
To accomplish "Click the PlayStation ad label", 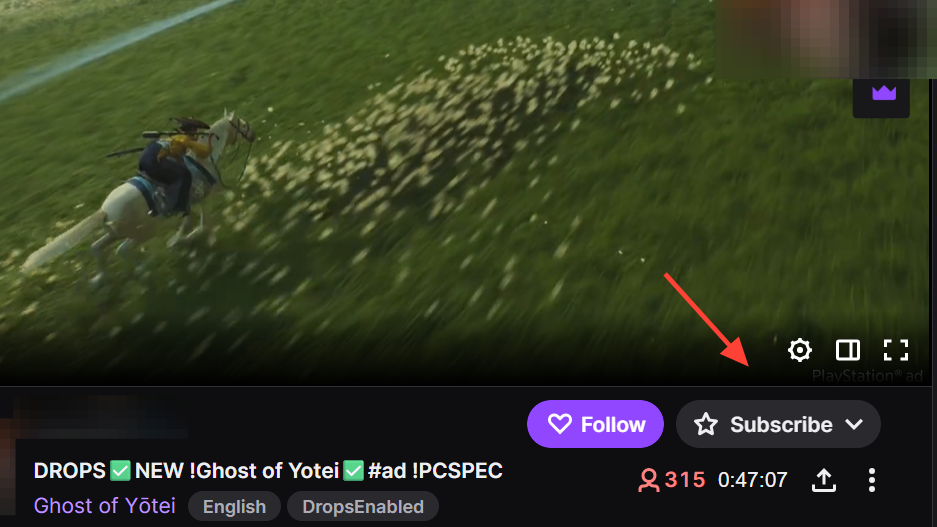I will pos(867,376).
